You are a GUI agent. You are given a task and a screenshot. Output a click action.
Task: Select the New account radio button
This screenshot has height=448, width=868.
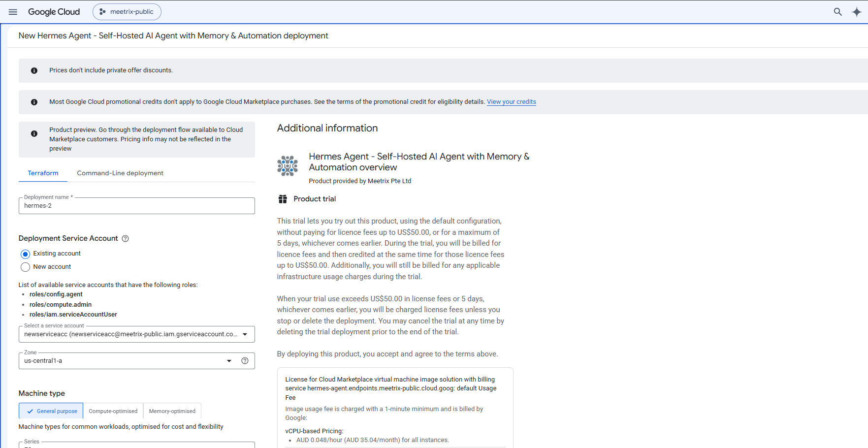[26, 267]
